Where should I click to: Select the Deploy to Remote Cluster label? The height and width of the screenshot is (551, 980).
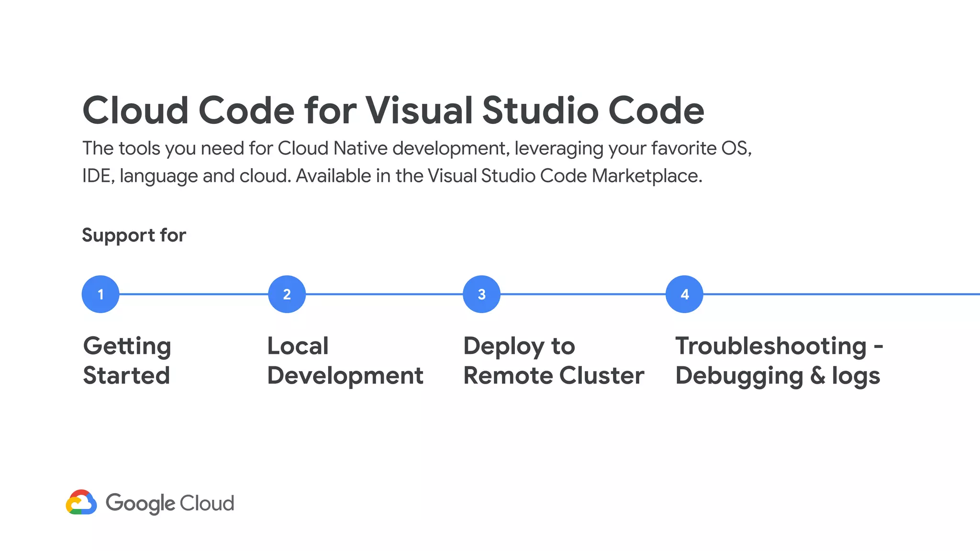[553, 361]
